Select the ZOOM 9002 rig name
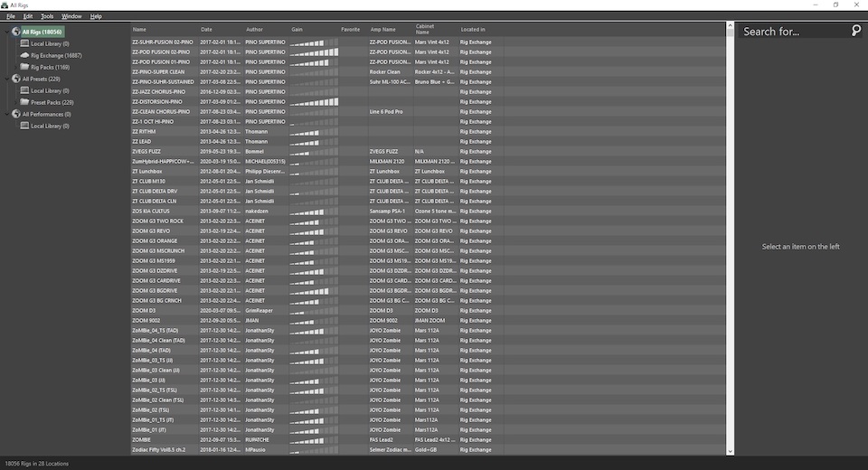This screenshot has width=868, height=470. 146,321
